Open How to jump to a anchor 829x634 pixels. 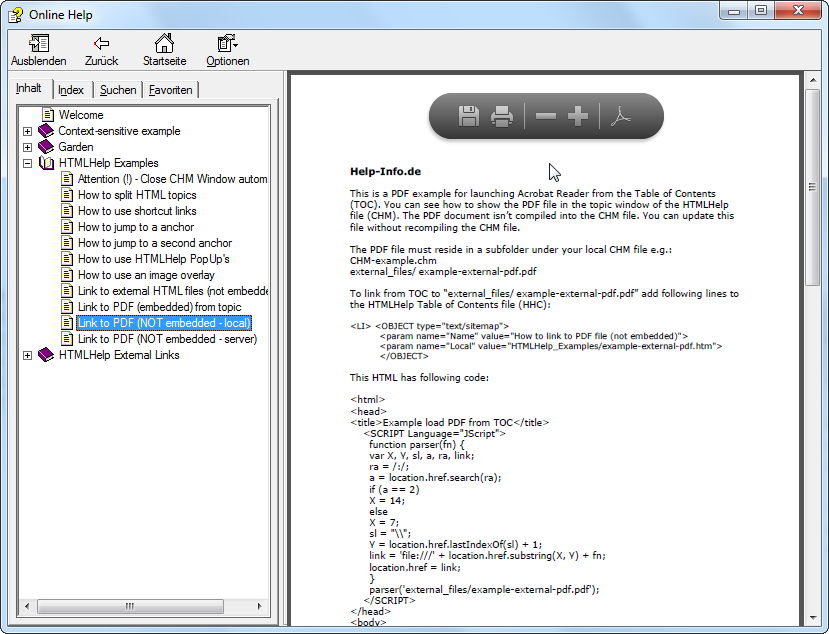click(x=136, y=227)
